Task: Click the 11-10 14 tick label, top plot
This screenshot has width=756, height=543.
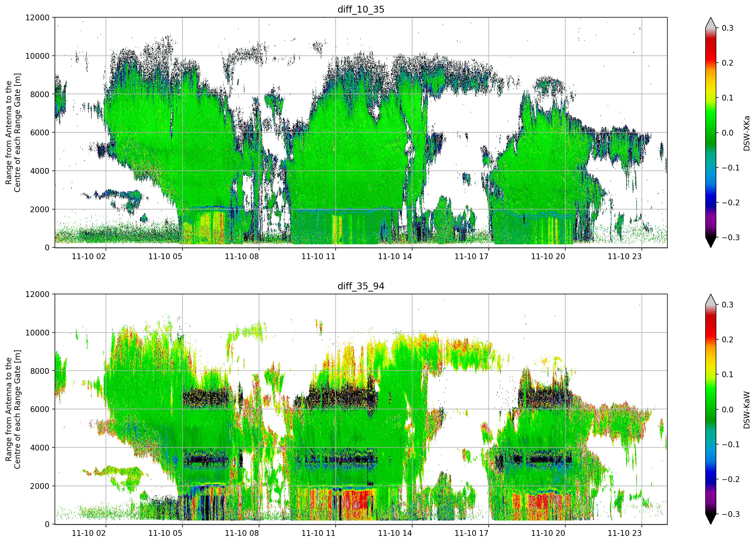Action: (395, 256)
